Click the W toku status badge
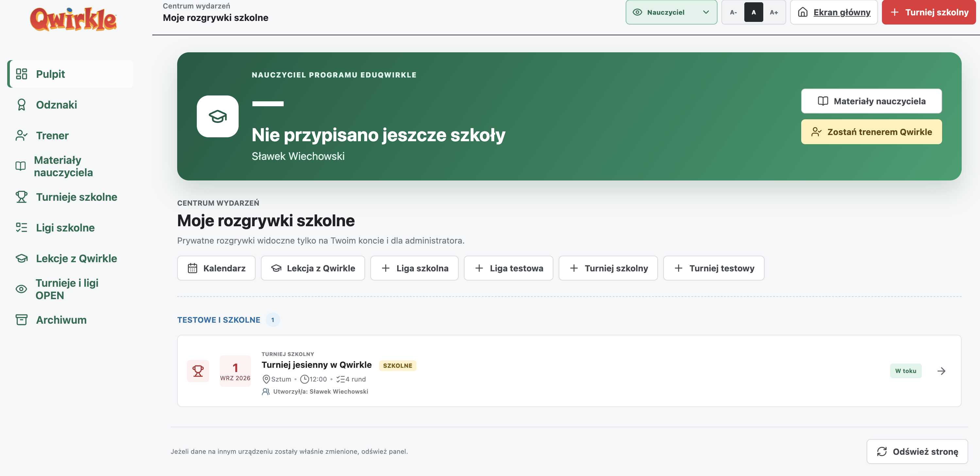The height and width of the screenshot is (476, 980). pyautogui.click(x=905, y=371)
